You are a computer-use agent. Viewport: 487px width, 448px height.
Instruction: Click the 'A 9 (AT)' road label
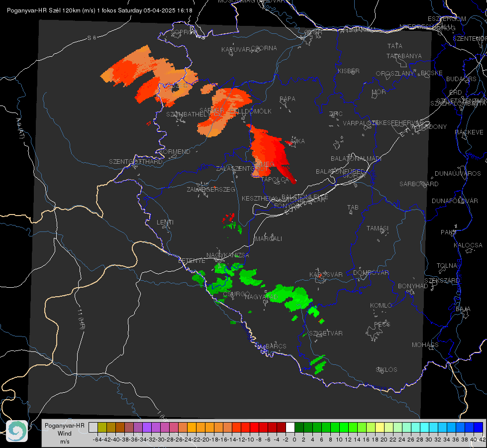(19, 128)
